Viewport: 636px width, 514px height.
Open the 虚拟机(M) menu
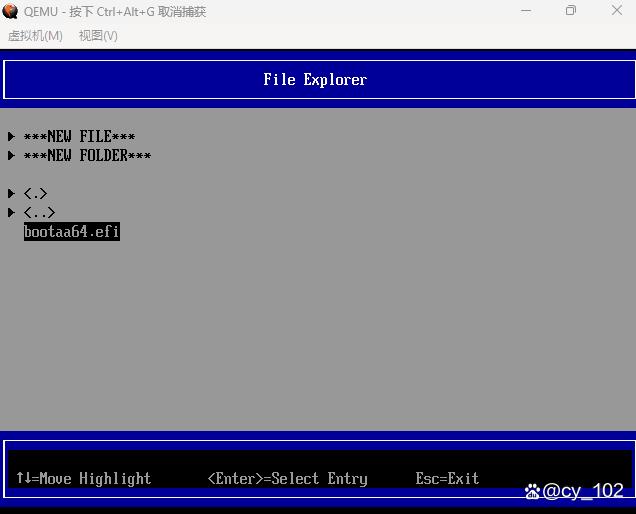click(x=35, y=36)
